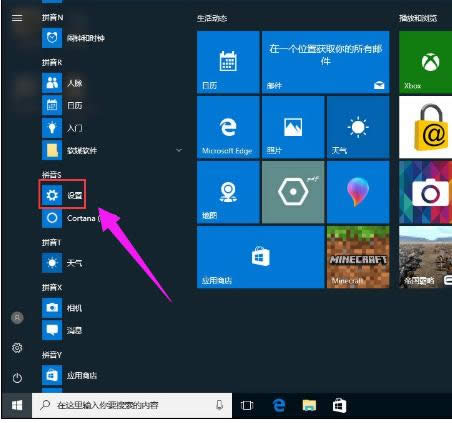Image resolution: width=452 pixels, height=423 pixels.
Task: Open Settings gear in left sidebar
Action: click(x=17, y=348)
